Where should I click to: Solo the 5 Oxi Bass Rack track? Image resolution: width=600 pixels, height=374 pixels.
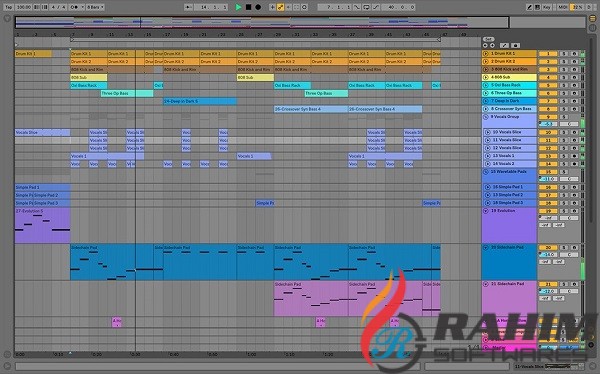pos(564,85)
